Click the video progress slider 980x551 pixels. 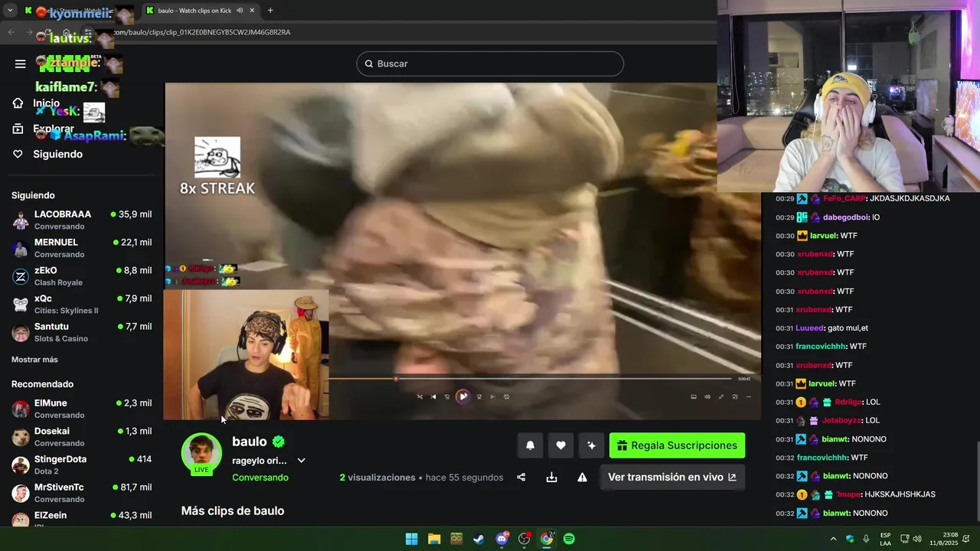coord(530,379)
